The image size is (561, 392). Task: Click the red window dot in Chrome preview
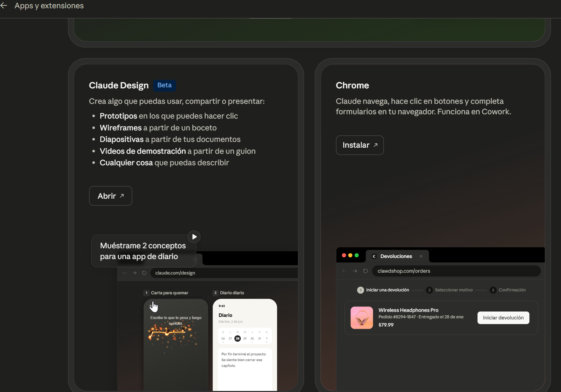tap(344, 255)
